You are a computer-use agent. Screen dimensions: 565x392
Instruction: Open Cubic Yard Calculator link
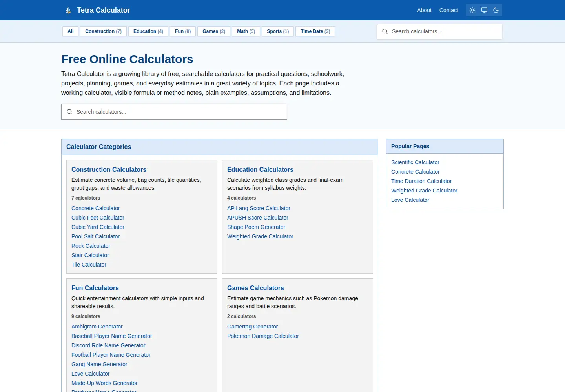point(98,227)
